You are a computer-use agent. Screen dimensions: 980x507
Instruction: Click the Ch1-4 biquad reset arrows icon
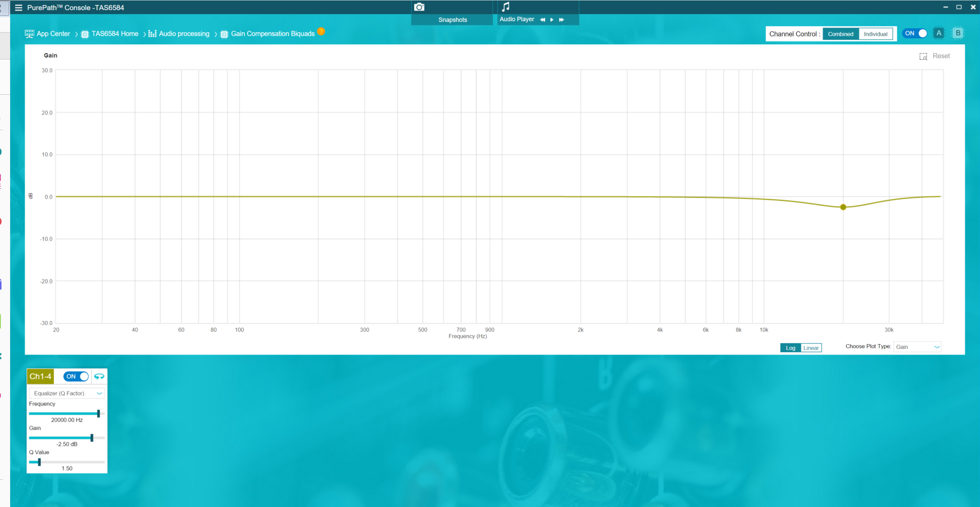pos(99,376)
